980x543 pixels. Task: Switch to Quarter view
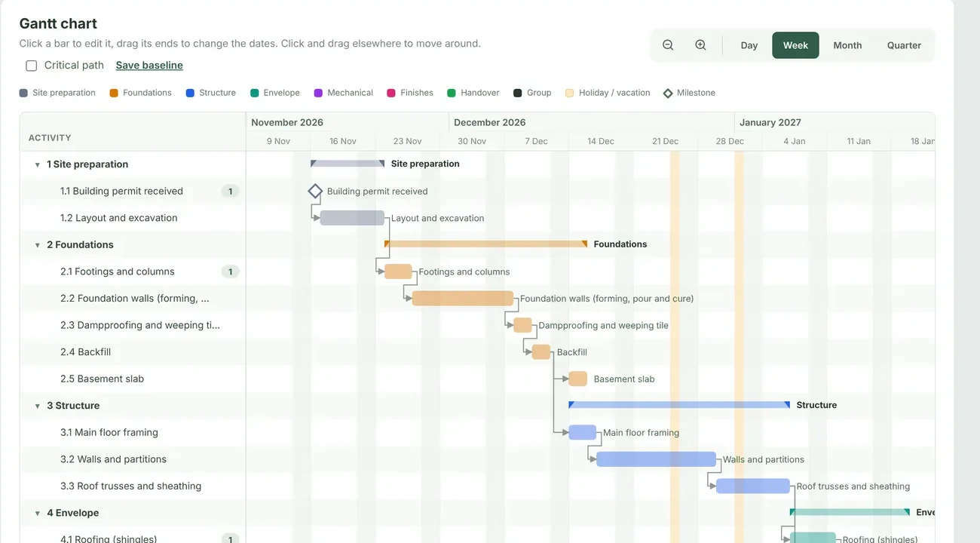pyautogui.click(x=904, y=45)
